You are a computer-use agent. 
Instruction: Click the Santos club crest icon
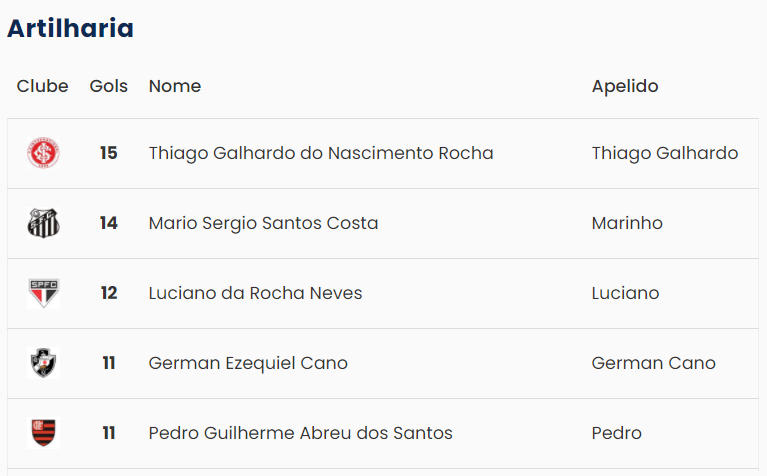(x=43, y=223)
